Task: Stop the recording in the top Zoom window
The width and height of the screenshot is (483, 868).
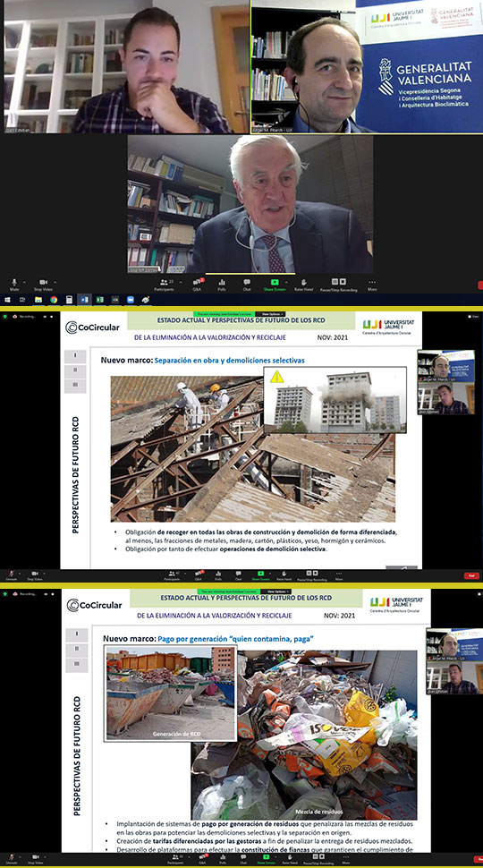Action: [x=343, y=282]
